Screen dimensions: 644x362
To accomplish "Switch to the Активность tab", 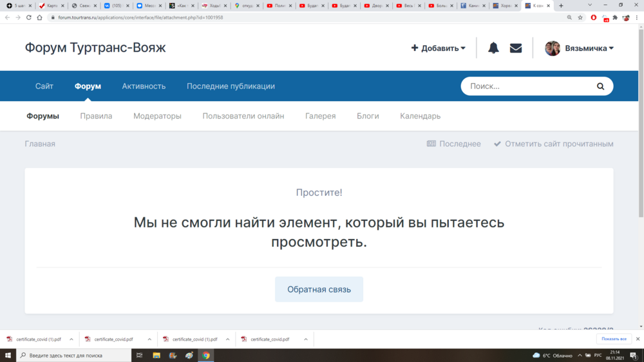I will (144, 86).
